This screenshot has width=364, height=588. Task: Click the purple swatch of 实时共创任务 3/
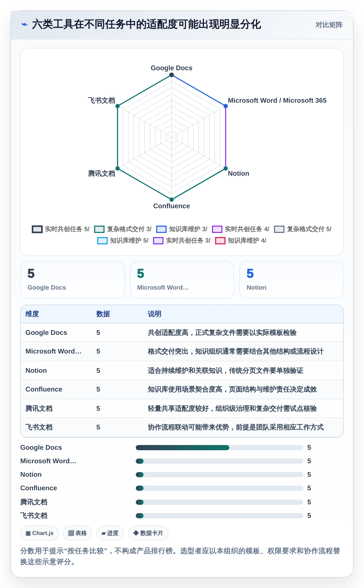(158, 241)
